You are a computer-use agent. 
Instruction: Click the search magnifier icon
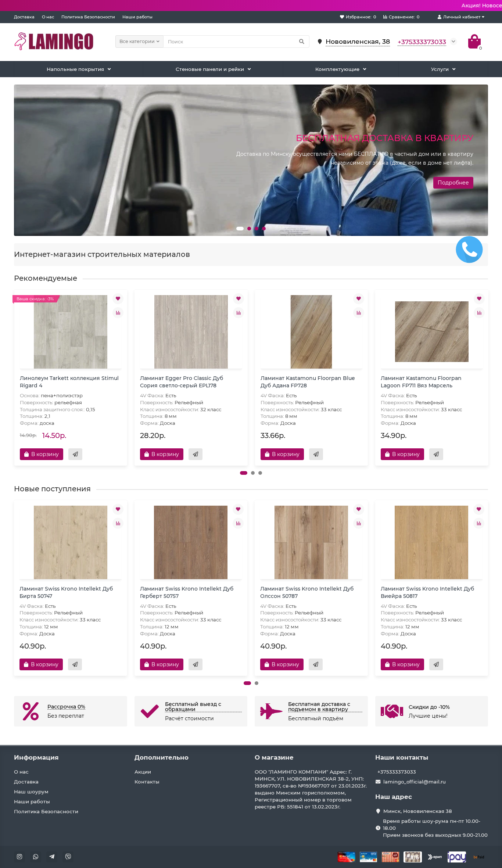302,42
